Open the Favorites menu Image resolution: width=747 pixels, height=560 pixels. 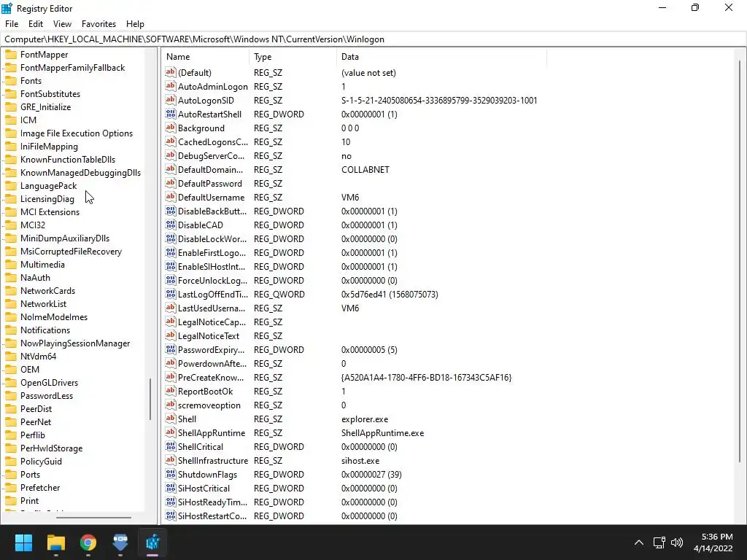pyautogui.click(x=98, y=24)
